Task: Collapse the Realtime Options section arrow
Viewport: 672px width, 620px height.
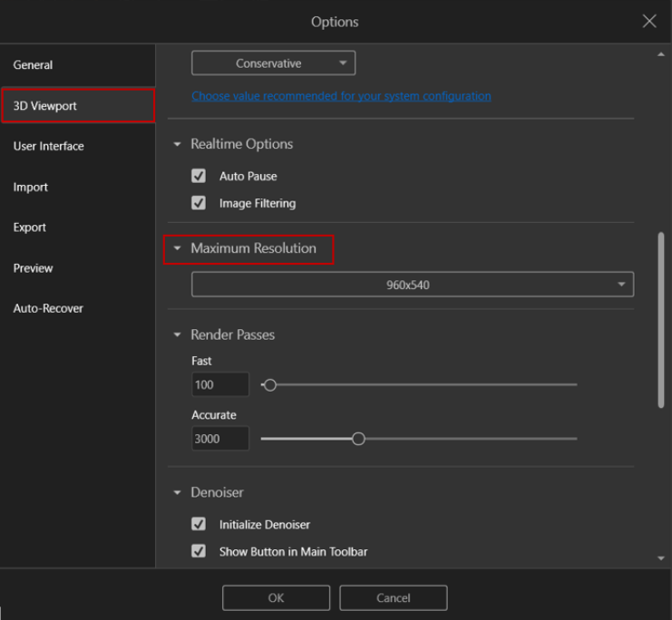Action: 177,144
